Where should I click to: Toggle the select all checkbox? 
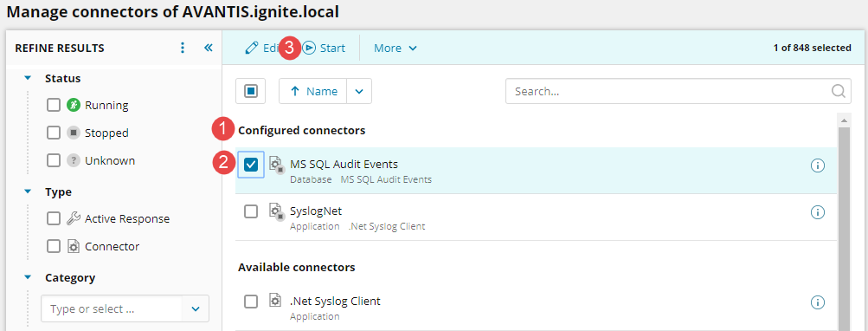[x=251, y=91]
